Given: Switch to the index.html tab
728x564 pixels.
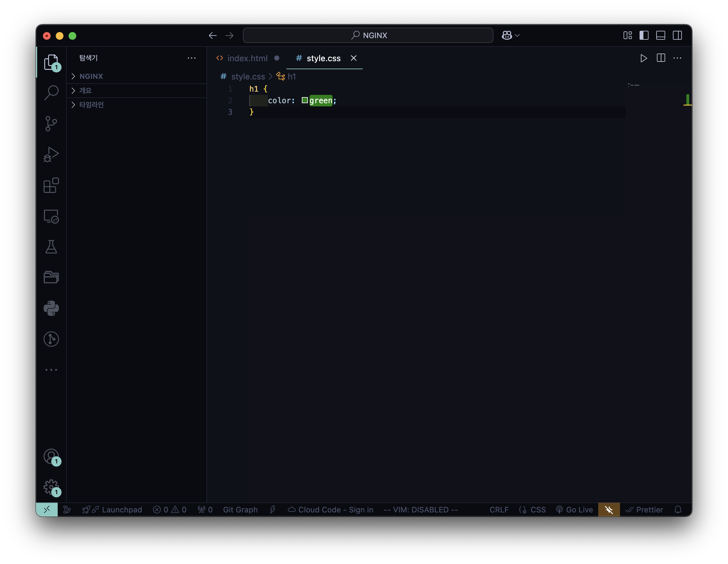Looking at the screenshot, I should (x=247, y=58).
